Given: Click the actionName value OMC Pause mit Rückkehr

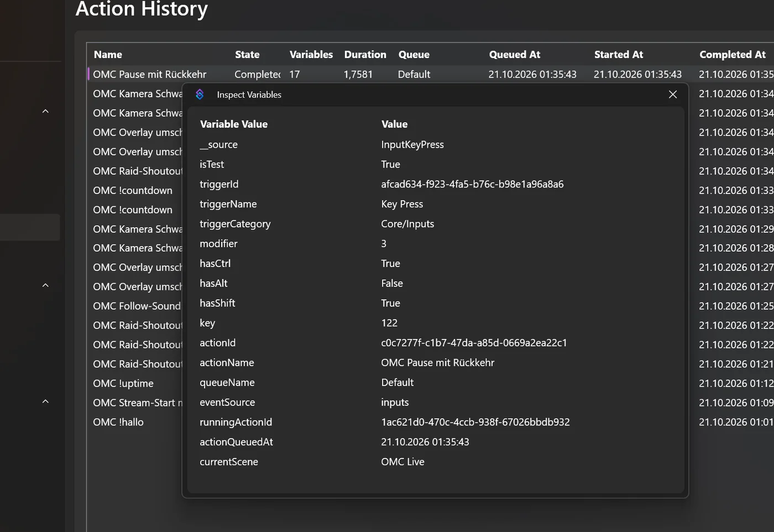Looking at the screenshot, I should pyautogui.click(x=437, y=363).
